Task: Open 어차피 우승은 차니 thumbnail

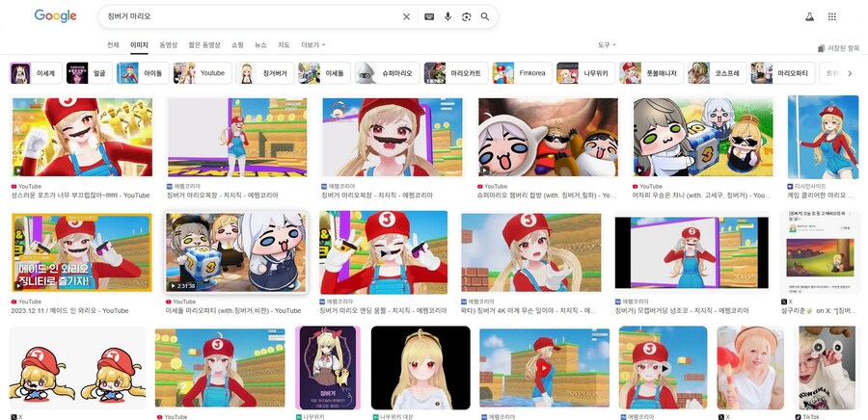Action: click(703, 137)
